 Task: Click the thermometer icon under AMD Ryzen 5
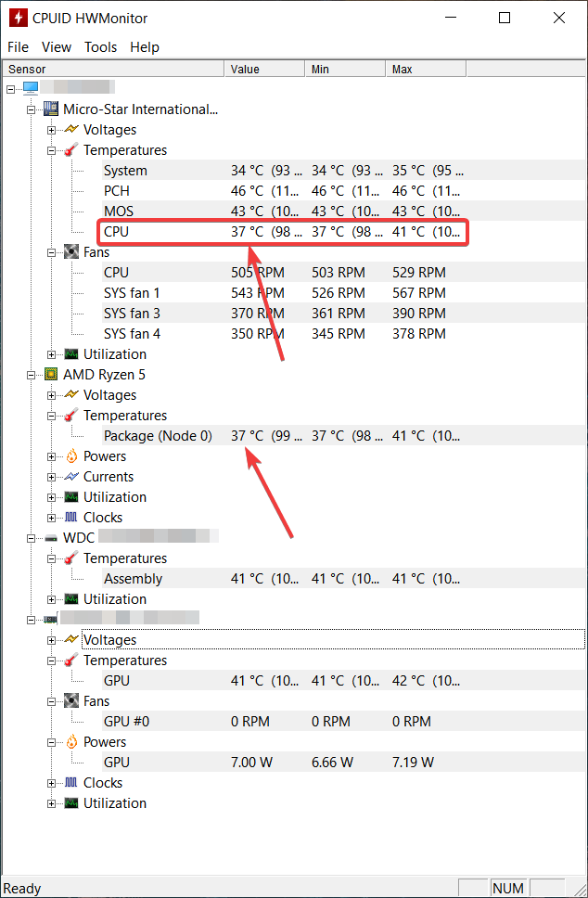71,416
